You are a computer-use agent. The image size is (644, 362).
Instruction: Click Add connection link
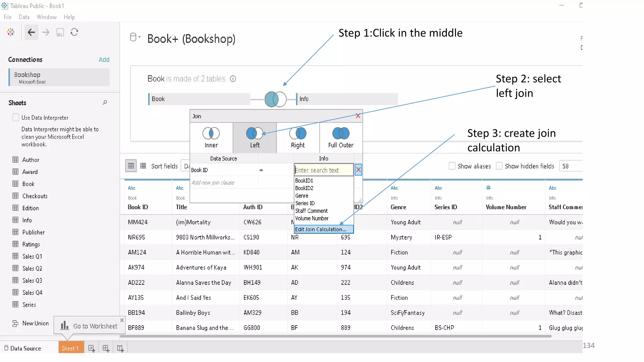[104, 60]
